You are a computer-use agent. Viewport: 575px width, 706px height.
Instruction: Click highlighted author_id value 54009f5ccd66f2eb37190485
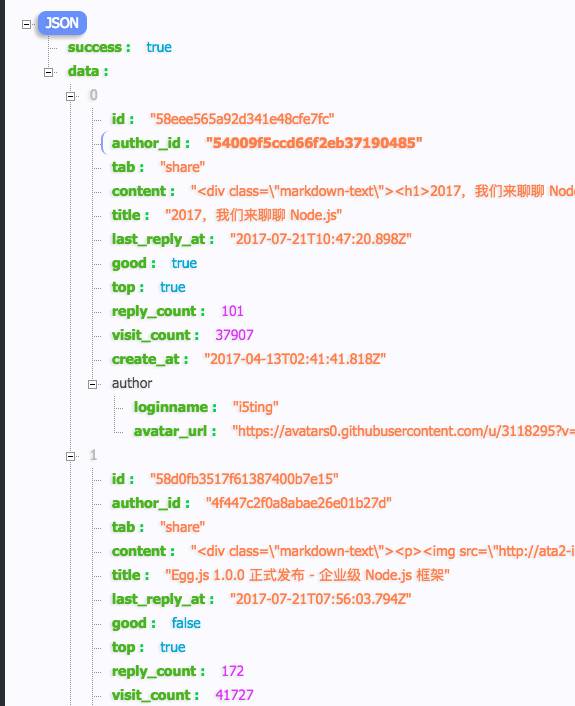click(314, 143)
